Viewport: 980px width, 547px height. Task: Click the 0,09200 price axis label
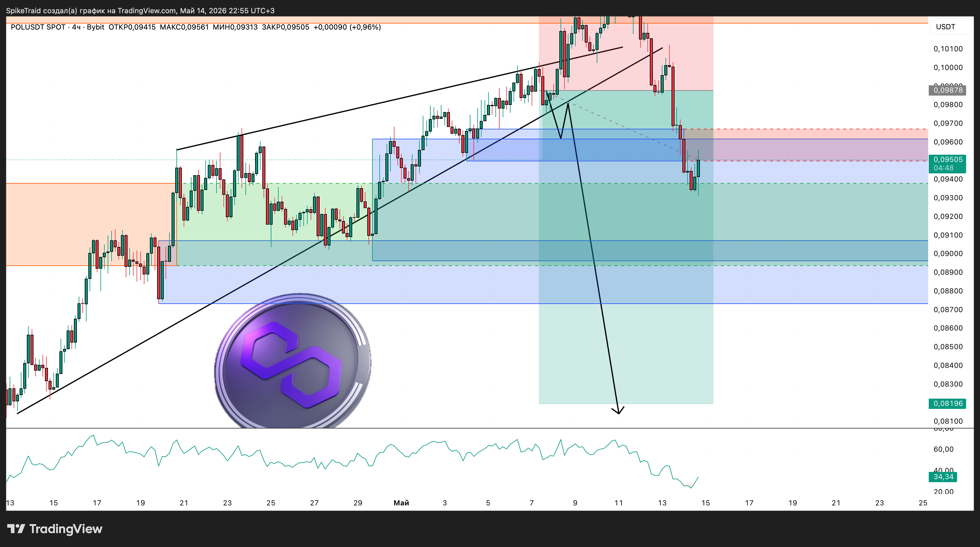coord(948,217)
